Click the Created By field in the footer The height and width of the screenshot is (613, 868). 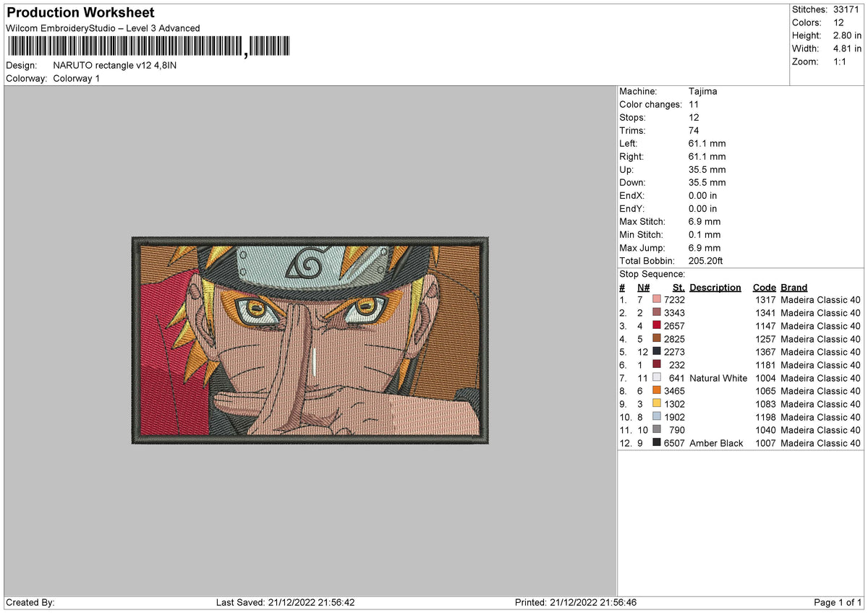(x=29, y=601)
